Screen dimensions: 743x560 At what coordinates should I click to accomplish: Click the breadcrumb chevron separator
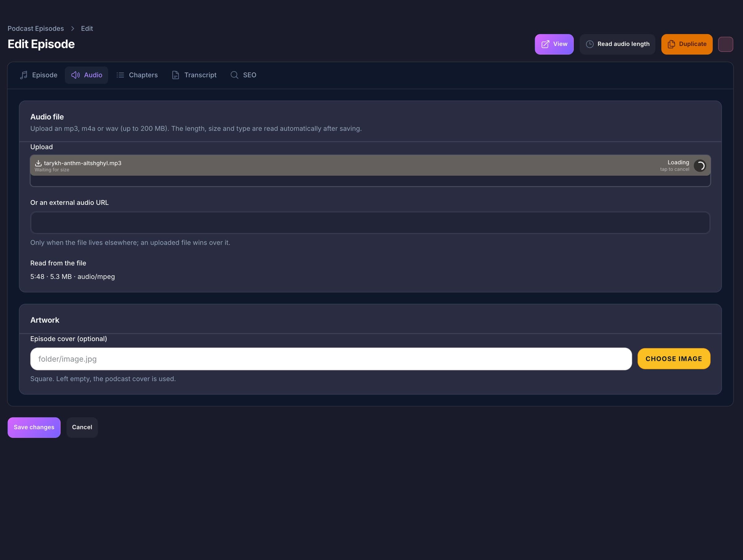[x=72, y=28]
